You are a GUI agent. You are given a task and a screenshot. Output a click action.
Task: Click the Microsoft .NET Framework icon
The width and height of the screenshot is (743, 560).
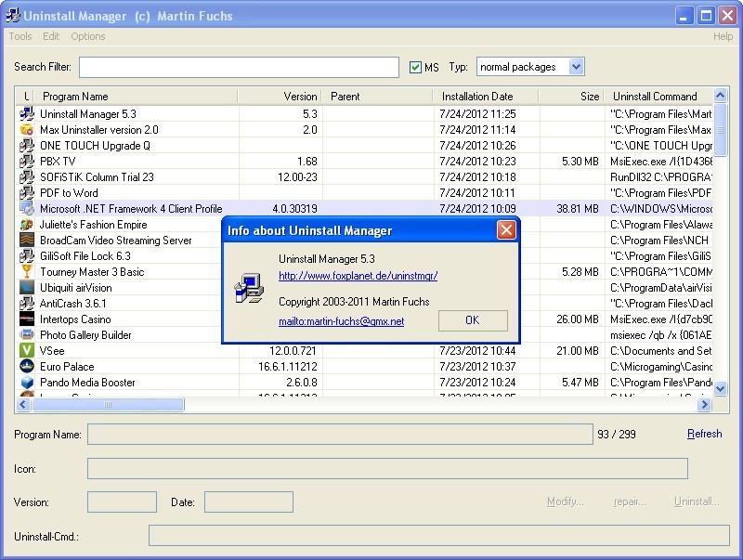pos(27,208)
